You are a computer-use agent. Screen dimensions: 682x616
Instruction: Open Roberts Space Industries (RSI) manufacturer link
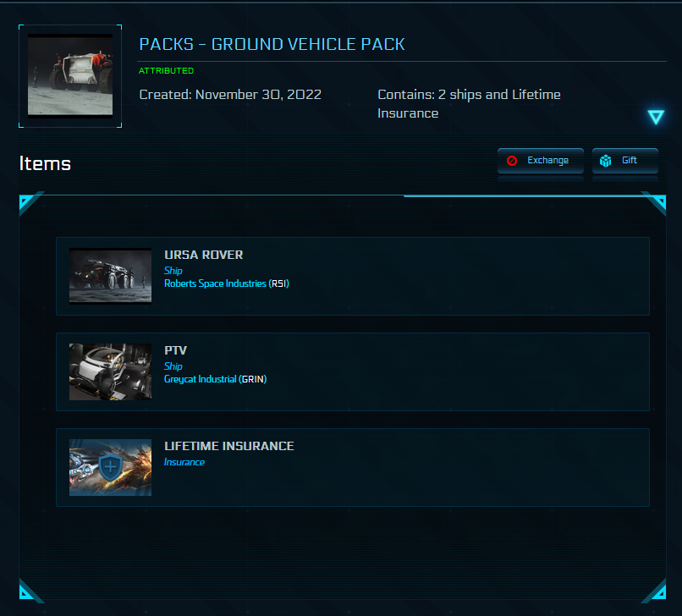(x=226, y=283)
